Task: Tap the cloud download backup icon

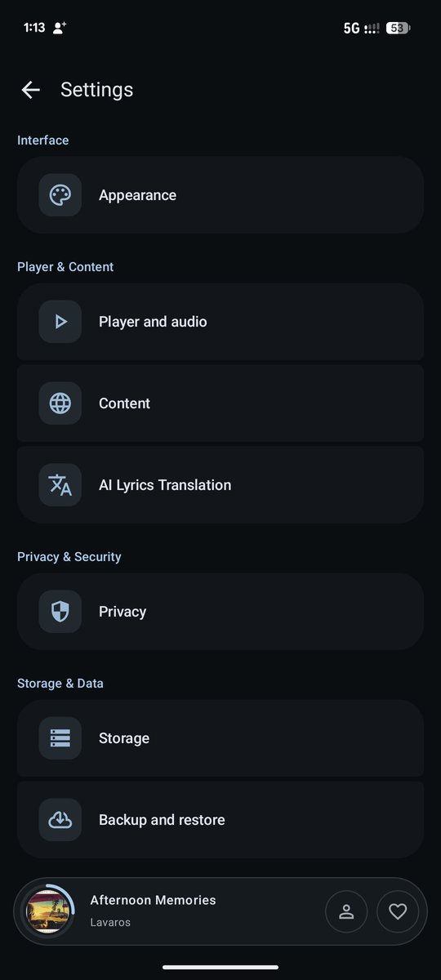Action: 60,820
